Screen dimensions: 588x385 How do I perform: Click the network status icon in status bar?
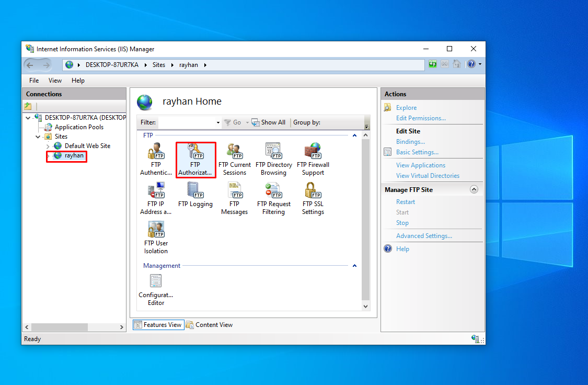476,339
